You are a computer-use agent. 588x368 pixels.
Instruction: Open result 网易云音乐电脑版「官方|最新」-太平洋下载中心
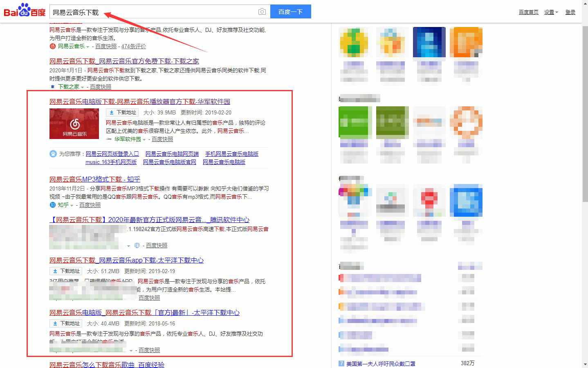tap(144, 312)
